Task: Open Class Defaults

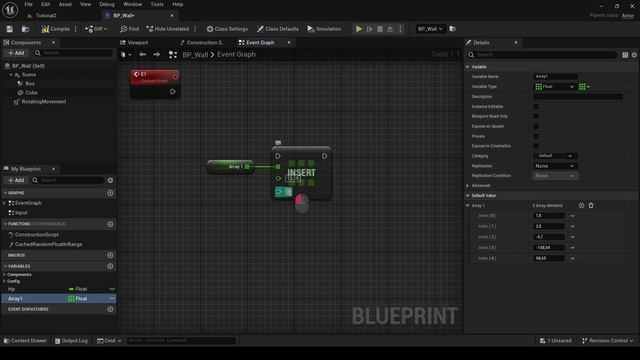Action: click(x=278, y=29)
